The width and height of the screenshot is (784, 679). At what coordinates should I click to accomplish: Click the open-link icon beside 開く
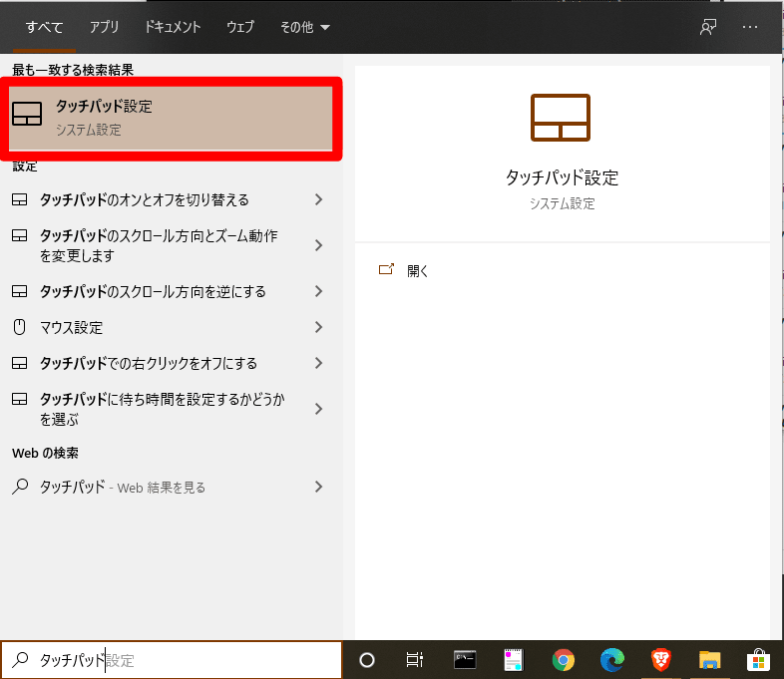coord(386,270)
